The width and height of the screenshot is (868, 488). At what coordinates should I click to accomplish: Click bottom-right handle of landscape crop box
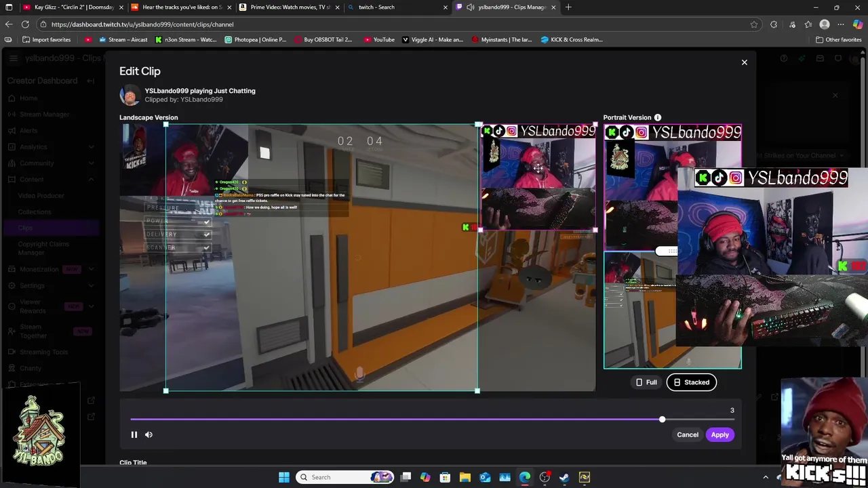(x=477, y=390)
